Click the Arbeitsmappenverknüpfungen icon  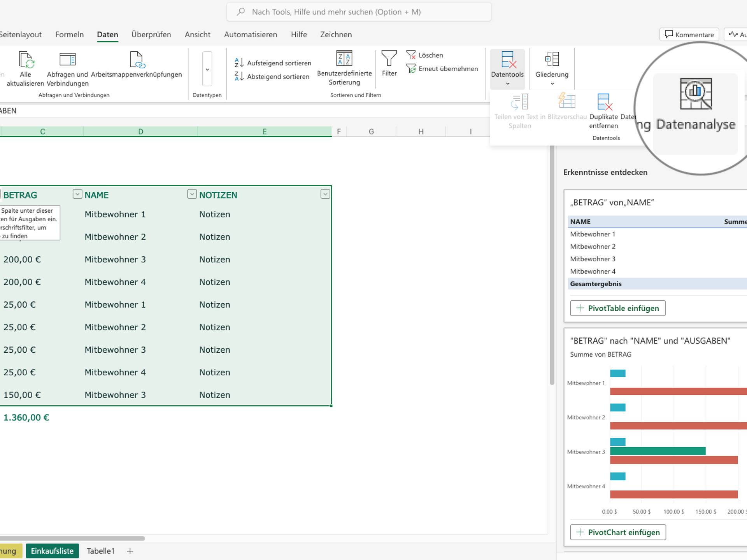pyautogui.click(x=137, y=60)
